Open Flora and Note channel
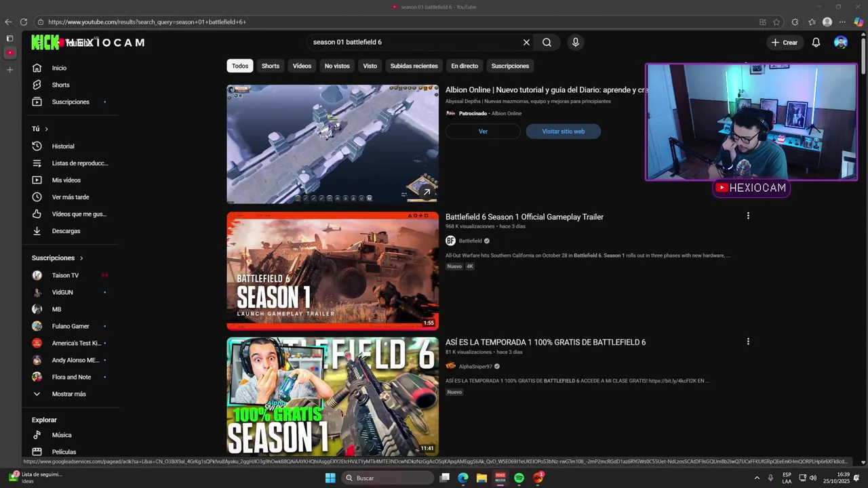Viewport: 868px width, 488px height. (71, 377)
